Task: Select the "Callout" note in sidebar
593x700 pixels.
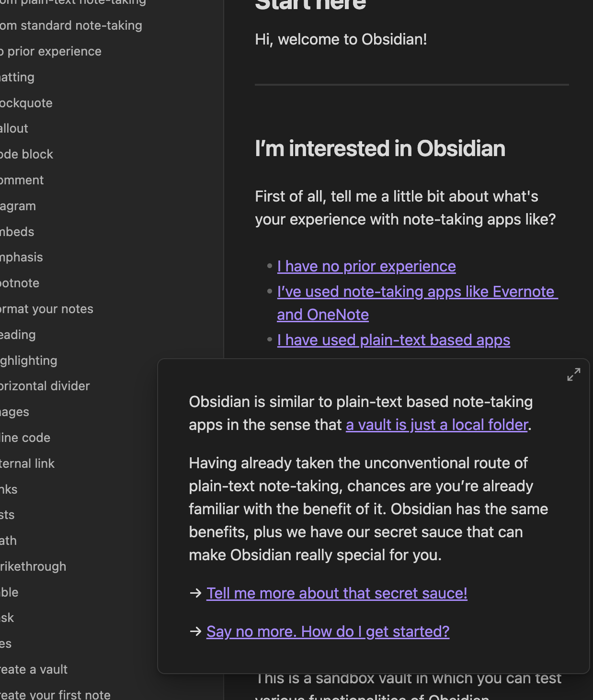Action: (x=14, y=128)
